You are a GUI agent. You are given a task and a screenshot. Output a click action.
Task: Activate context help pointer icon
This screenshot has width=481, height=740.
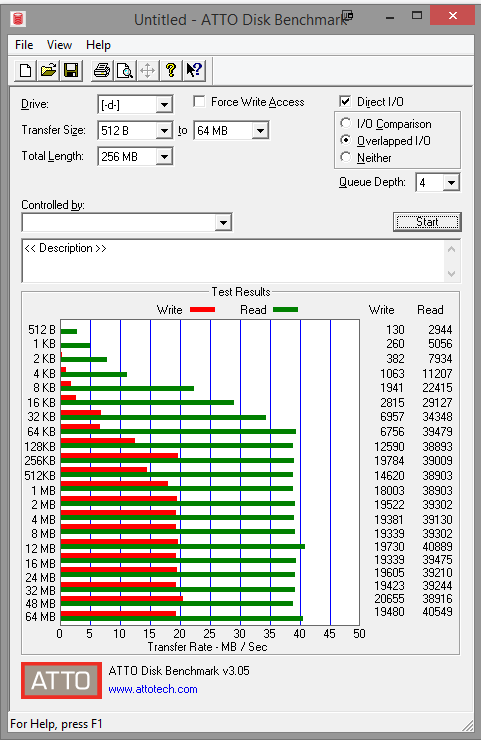click(x=194, y=71)
